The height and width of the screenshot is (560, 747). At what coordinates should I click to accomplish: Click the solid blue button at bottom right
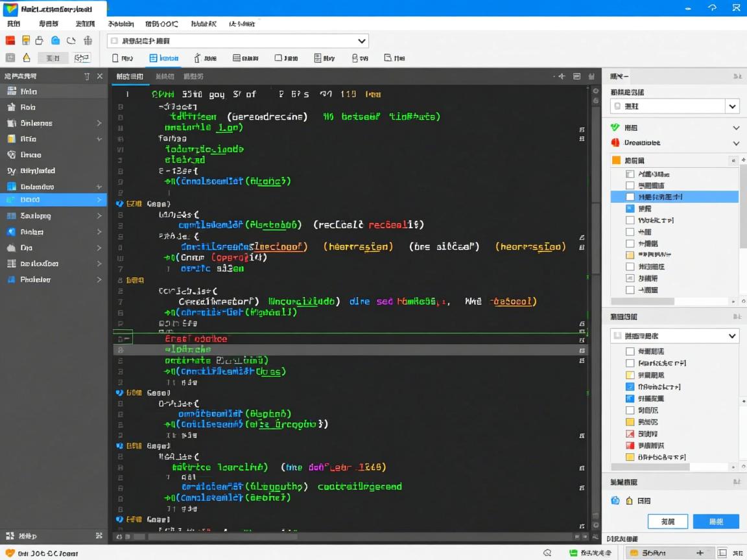tap(716, 521)
